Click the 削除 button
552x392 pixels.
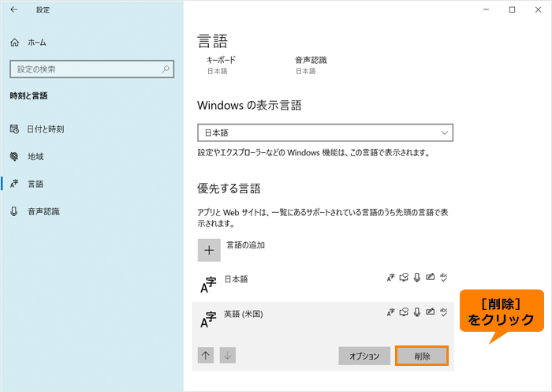422,356
